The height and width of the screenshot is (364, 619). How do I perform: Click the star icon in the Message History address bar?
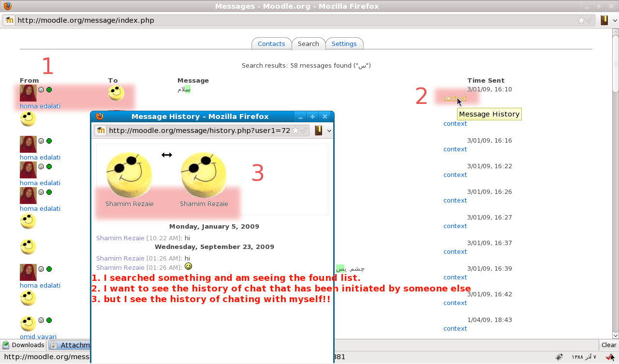pyautogui.click(x=295, y=131)
